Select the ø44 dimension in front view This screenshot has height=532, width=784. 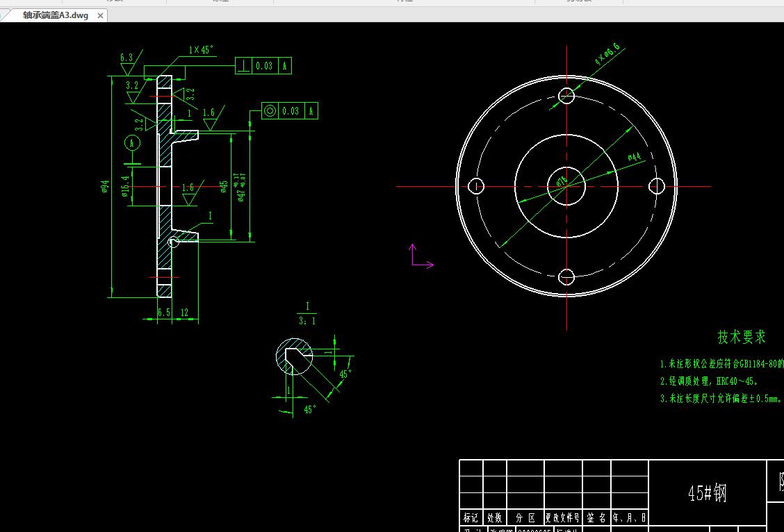coord(634,158)
